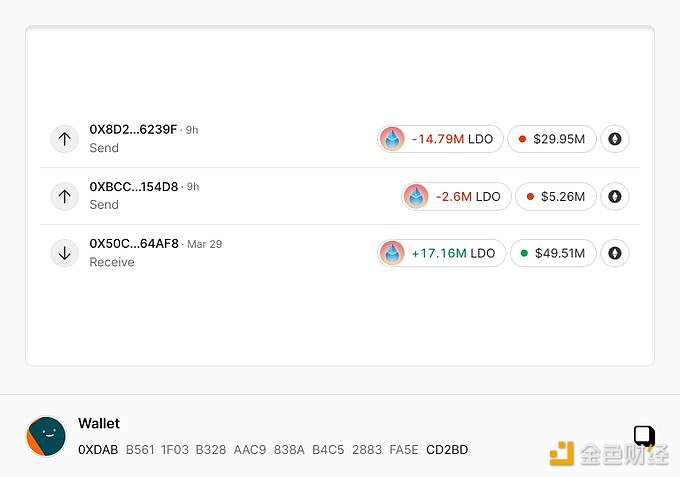Open the 0X8D2...6239F address link

pos(133,129)
